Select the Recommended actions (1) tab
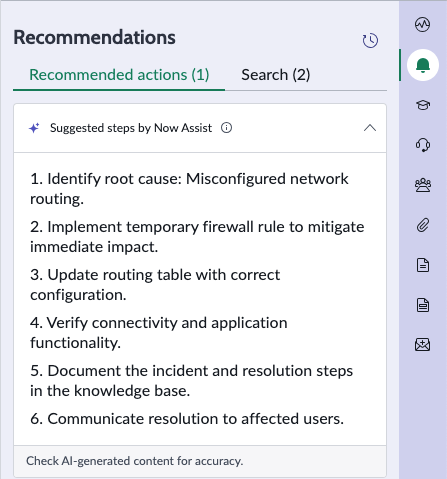Screen dimensions: 447x479 tap(119, 75)
